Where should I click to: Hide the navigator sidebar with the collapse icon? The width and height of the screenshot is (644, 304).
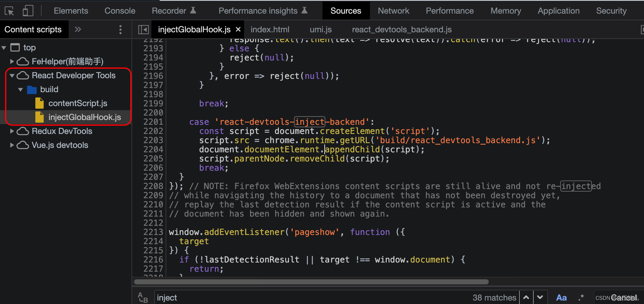(143, 29)
